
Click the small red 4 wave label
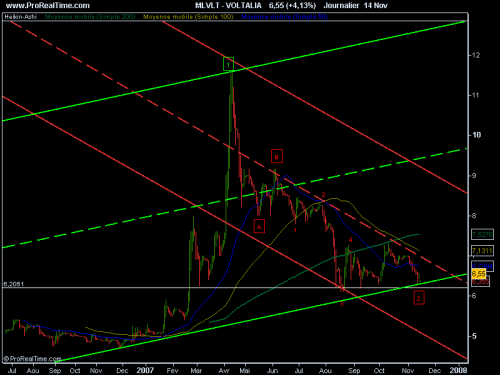[x=350, y=240]
